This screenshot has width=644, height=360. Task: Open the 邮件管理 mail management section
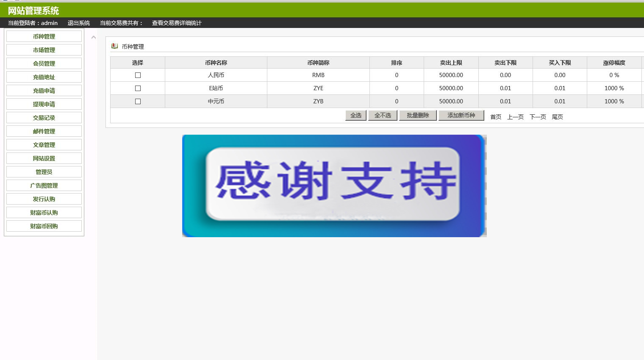point(44,131)
